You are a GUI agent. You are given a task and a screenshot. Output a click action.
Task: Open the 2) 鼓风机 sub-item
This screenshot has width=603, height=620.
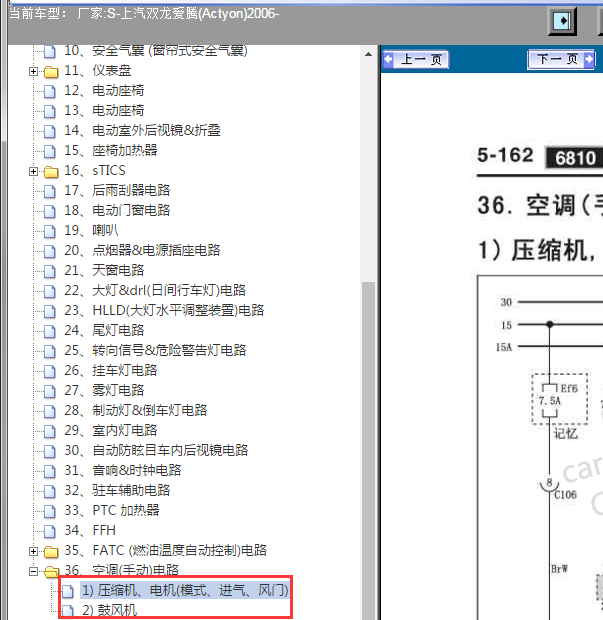[109, 610]
